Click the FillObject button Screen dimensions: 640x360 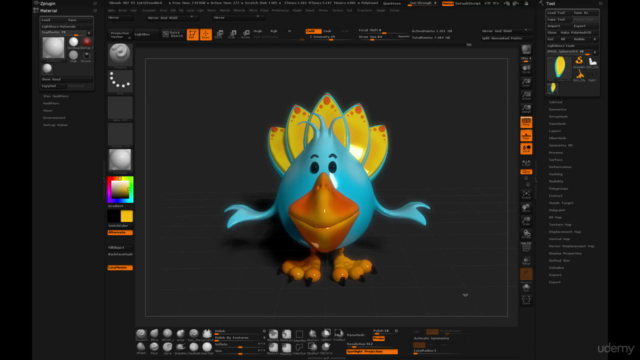pyautogui.click(x=120, y=247)
